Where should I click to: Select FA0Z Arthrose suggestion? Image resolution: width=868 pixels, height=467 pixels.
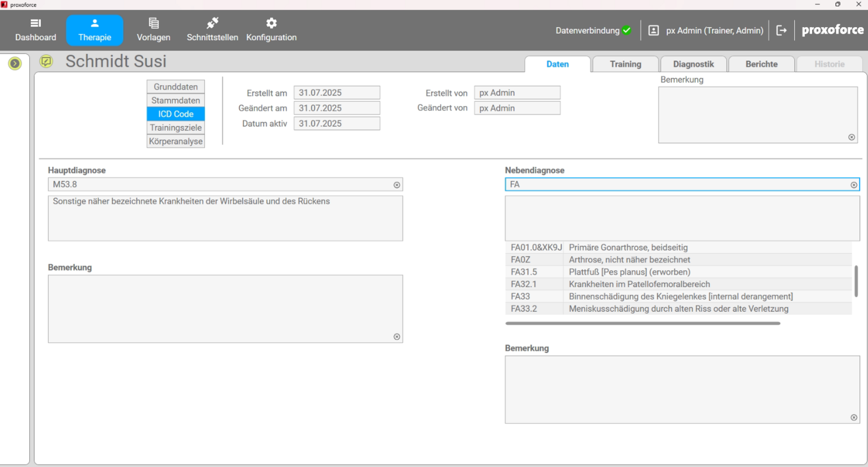pos(628,260)
